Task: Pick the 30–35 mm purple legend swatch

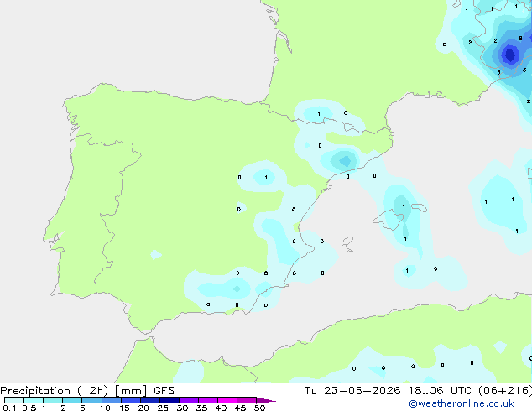Action: point(189,400)
